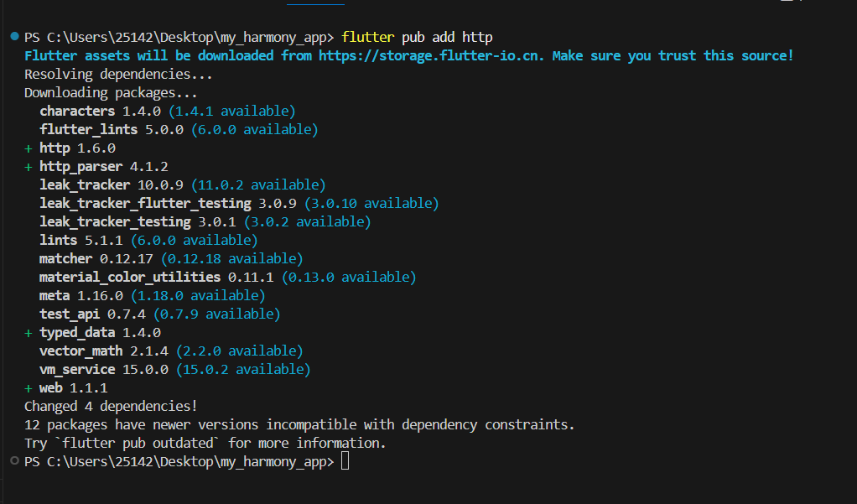This screenshot has height=504, width=857.
Task: Click '(1.4.1 available)' text
Action: tap(231, 111)
